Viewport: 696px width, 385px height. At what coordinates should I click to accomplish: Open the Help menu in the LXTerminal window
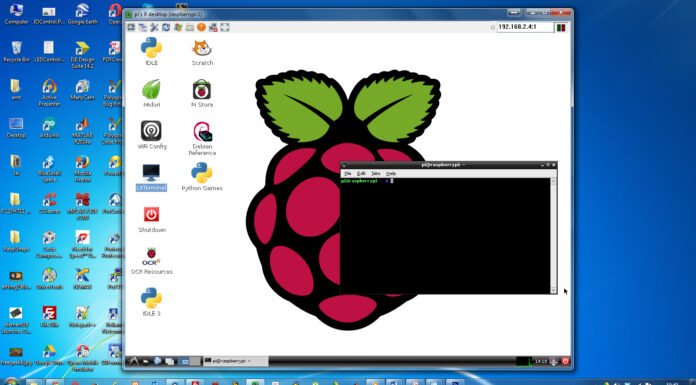point(391,173)
